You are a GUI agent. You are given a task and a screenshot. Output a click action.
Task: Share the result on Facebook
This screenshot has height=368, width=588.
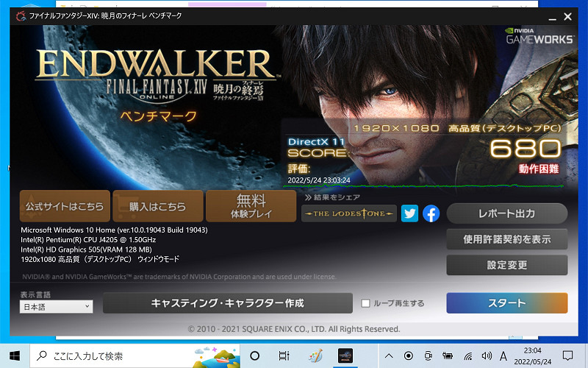431,213
